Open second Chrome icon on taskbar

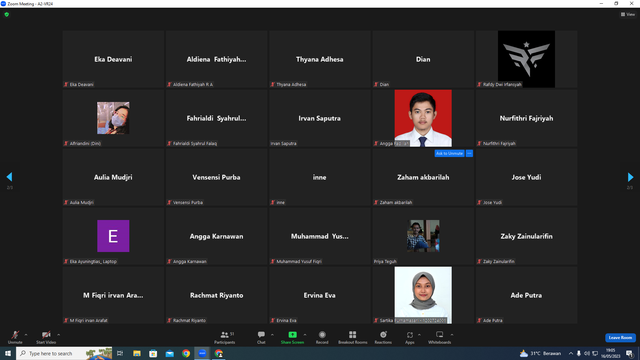219,353
